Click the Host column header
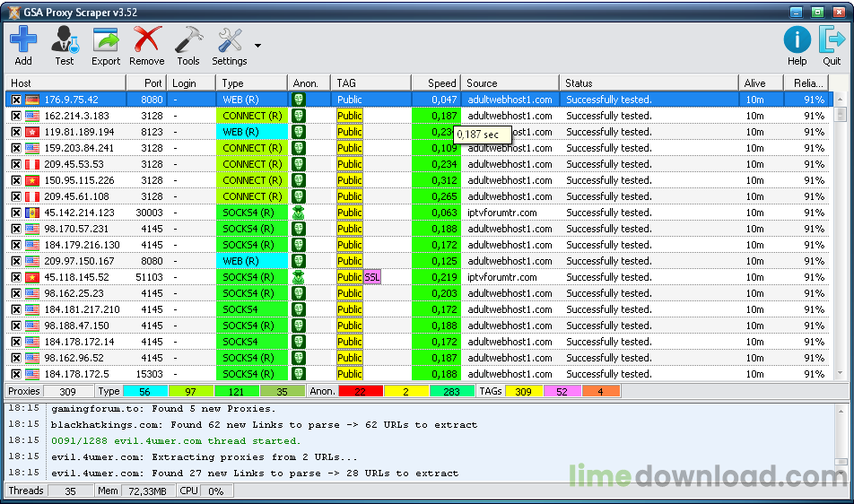 point(63,83)
